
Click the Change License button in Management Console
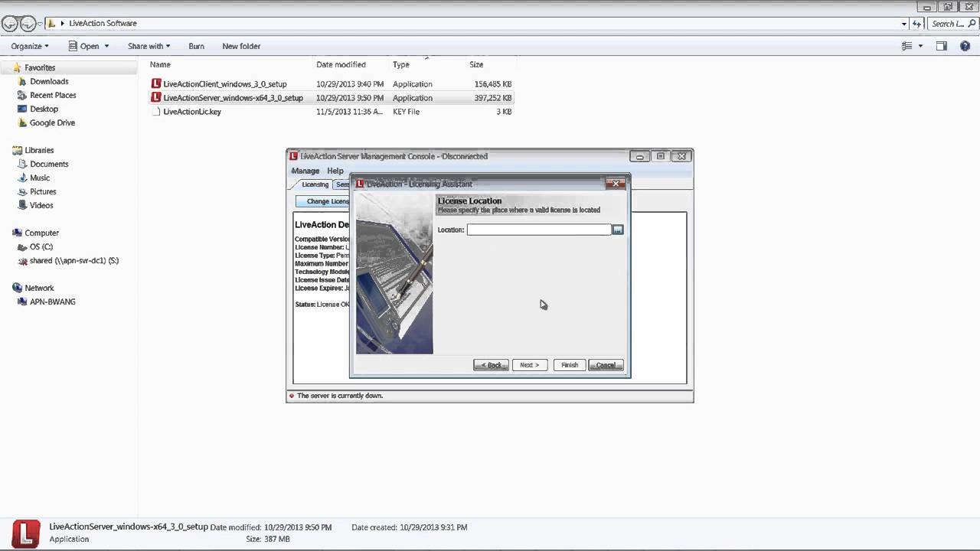(x=324, y=201)
